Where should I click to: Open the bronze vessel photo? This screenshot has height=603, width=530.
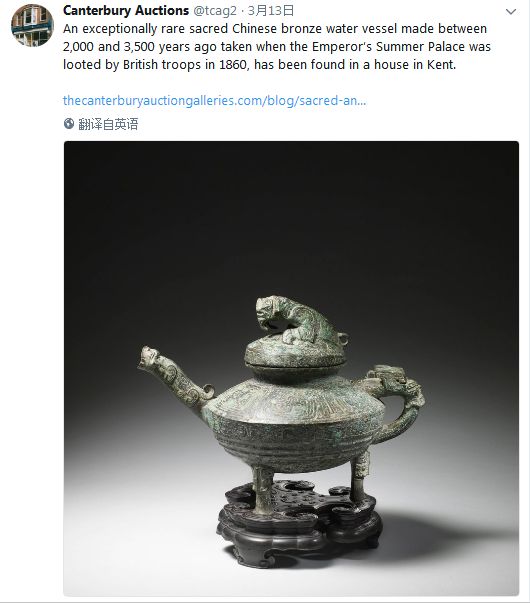[x=291, y=368]
